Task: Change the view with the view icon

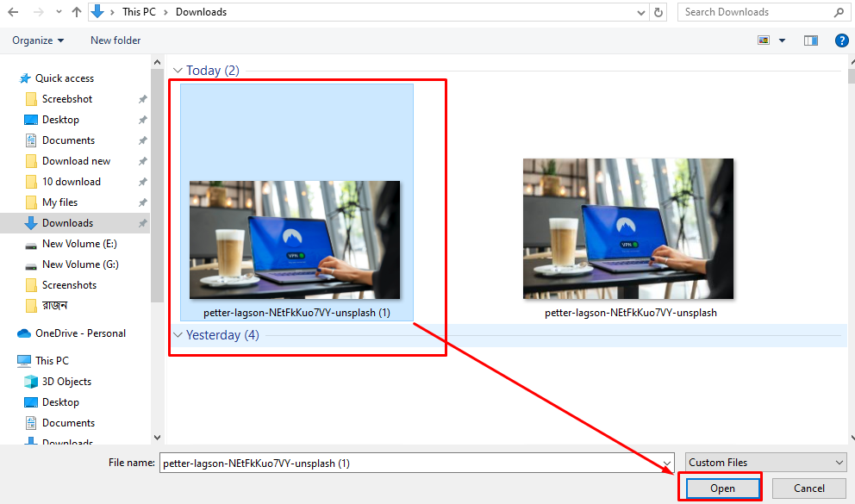Action: (x=764, y=40)
